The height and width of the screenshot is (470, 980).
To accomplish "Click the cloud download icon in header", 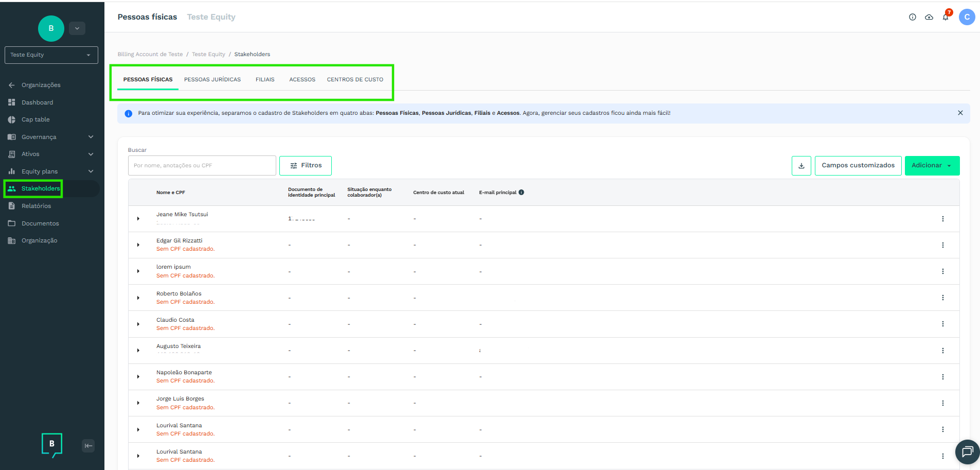I will pyautogui.click(x=929, y=17).
